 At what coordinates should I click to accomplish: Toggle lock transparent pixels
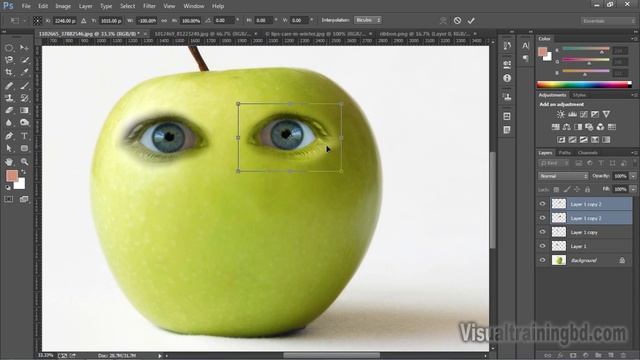tap(556, 189)
